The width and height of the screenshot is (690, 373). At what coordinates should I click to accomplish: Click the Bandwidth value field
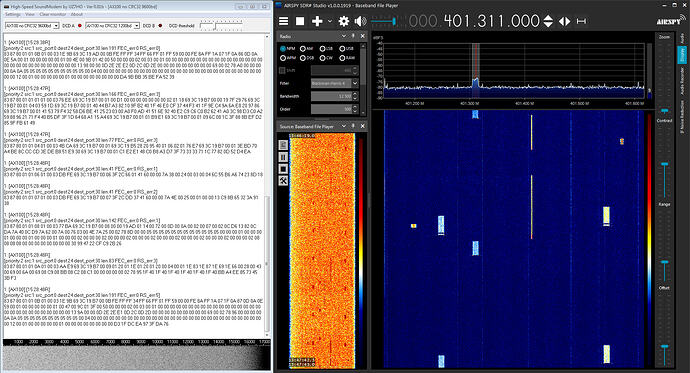click(x=331, y=96)
